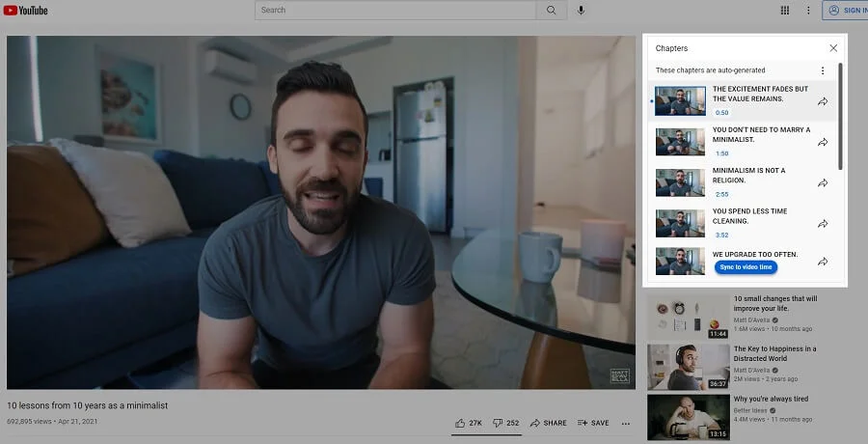Click the search magnifier button
The height and width of the screenshot is (444, 868).
click(x=551, y=11)
